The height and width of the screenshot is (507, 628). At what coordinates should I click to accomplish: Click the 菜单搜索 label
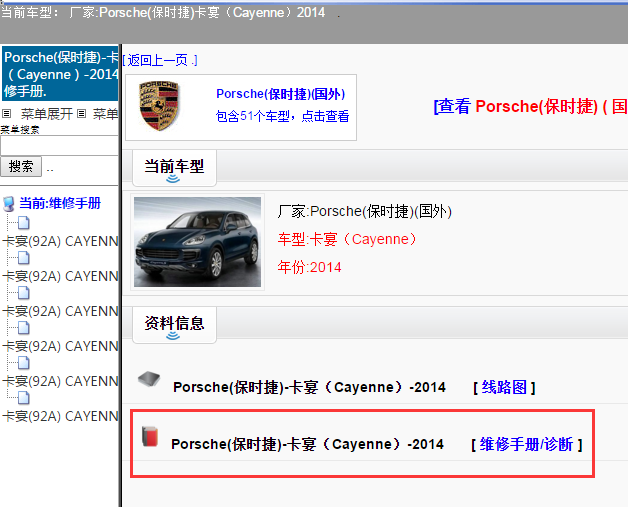[20, 129]
